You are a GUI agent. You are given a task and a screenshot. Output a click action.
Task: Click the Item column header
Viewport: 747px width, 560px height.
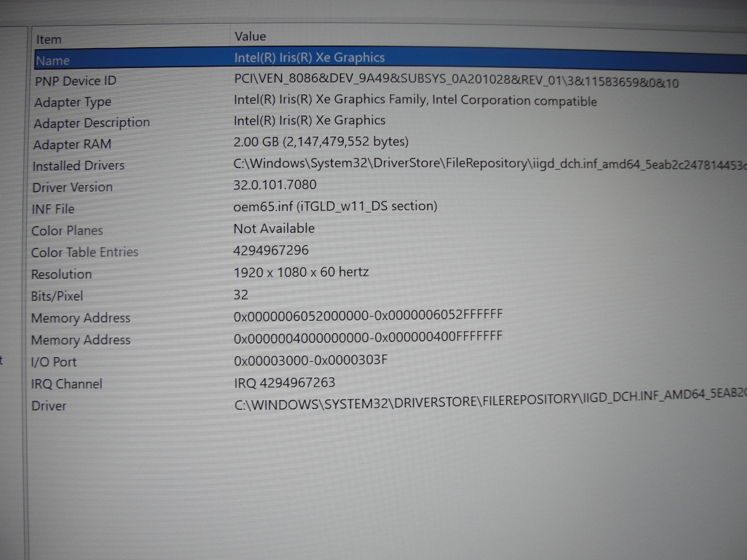(49, 40)
